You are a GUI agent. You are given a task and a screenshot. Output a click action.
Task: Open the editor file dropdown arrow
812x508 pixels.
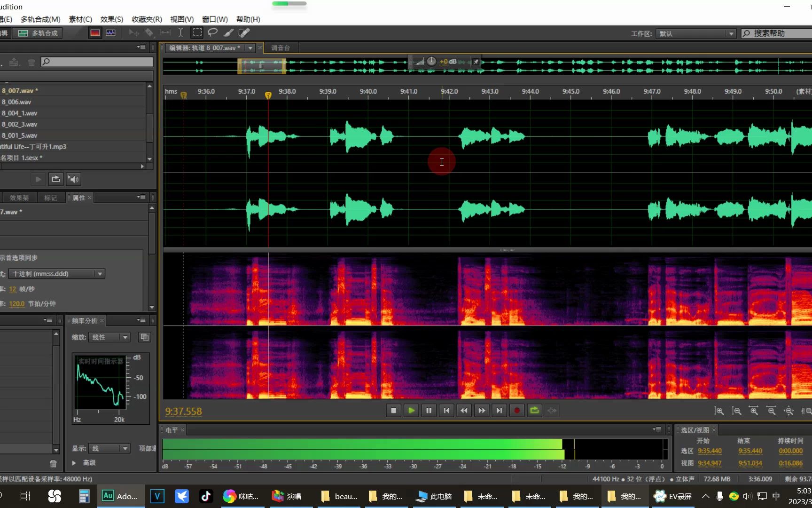(x=250, y=48)
